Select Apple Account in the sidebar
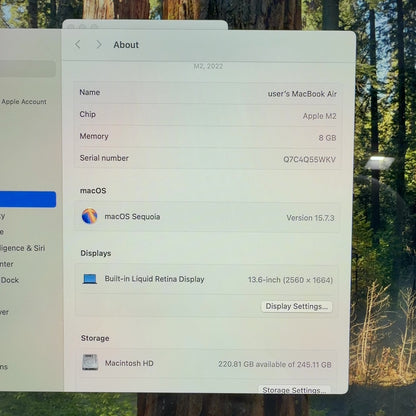 tap(24, 102)
